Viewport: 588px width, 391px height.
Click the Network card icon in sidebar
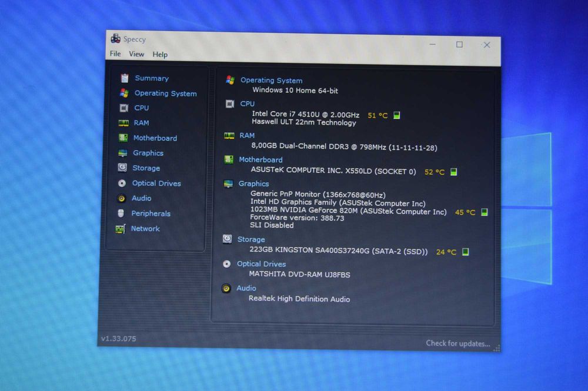click(x=121, y=229)
